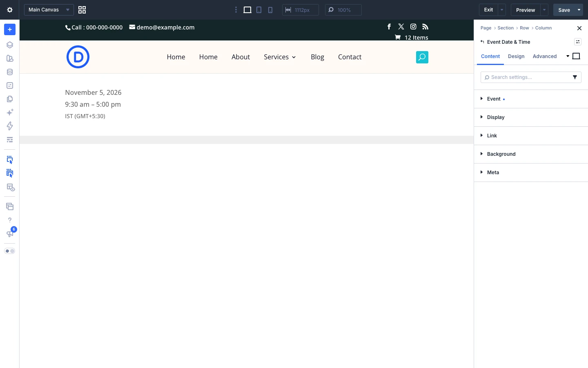Click the teal search icon button
Screen dimensions: 588x368
coord(422,57)
